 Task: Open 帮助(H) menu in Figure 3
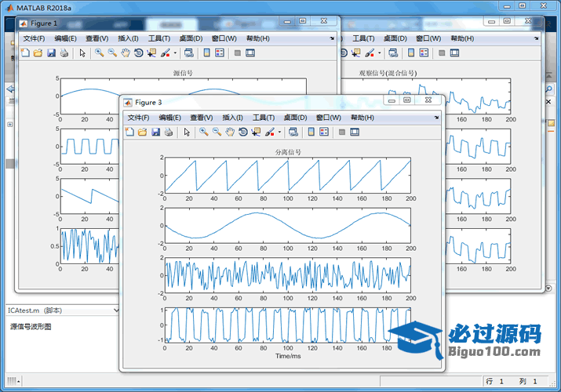362,118
